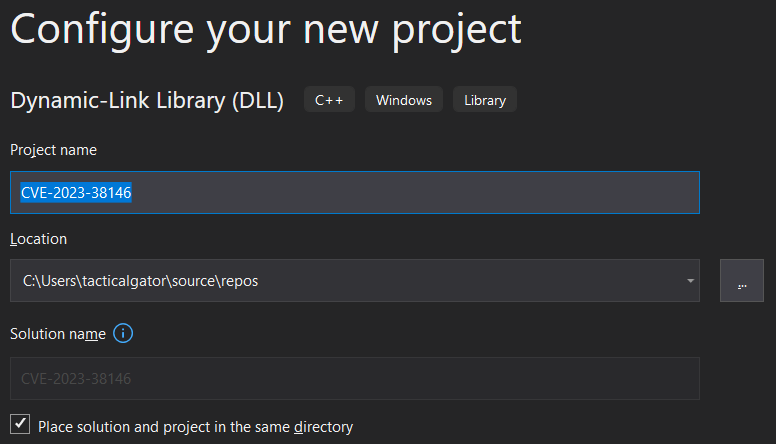Click empty area of Location combo box
This screenshot has height=444, width=776.
click(470, 281)
